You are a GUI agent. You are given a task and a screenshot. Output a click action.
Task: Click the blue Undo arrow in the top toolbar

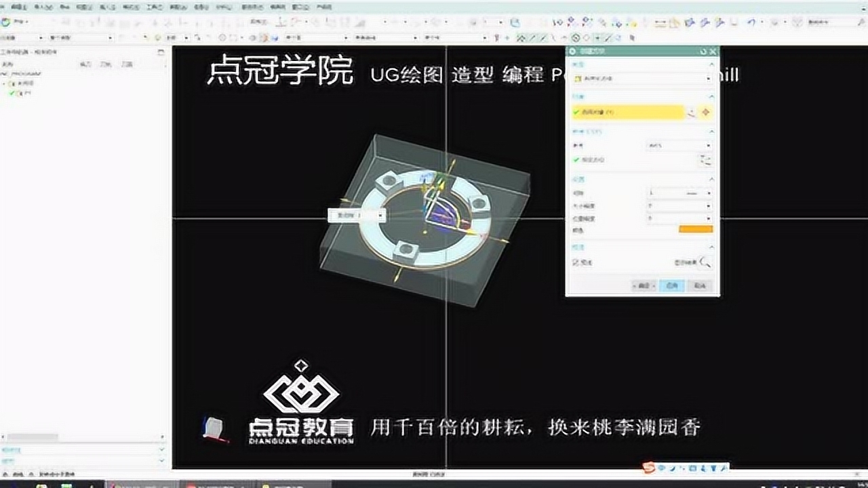coord(751,23)
